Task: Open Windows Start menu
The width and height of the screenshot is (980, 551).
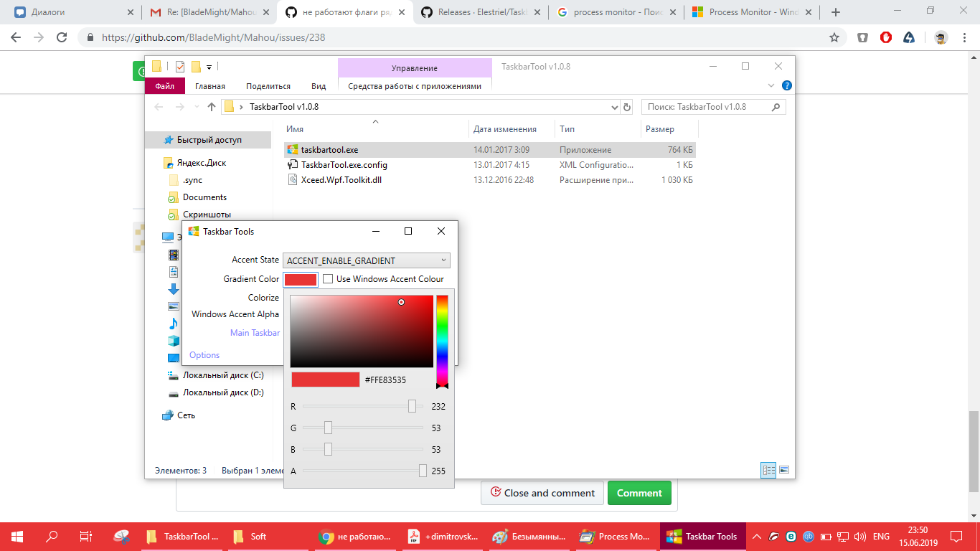Action: point(17,536)
